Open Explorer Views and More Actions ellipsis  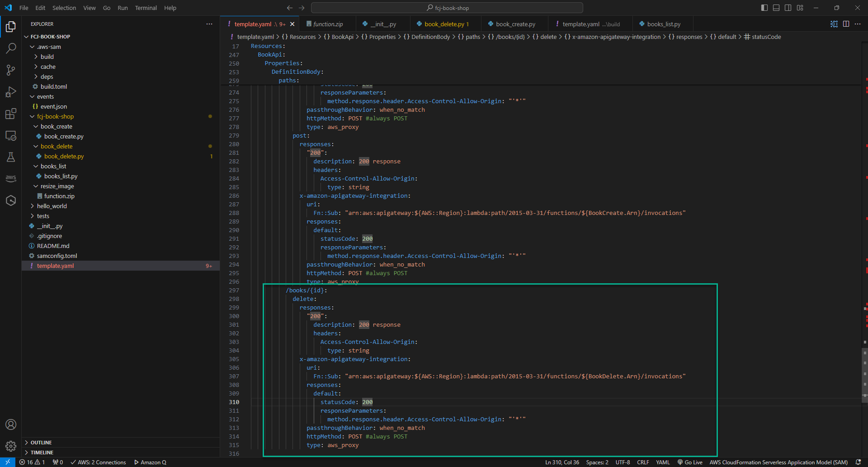click(x=209, y=24)
